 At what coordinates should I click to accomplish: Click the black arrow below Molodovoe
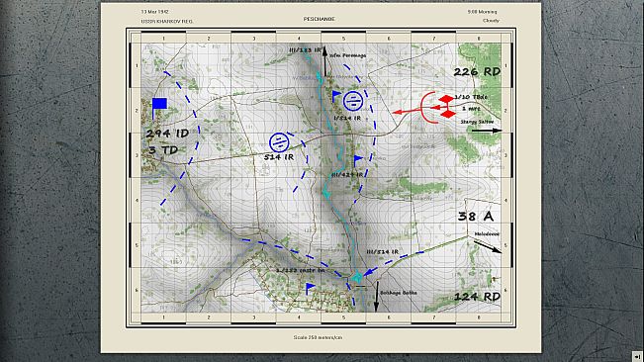488,246
